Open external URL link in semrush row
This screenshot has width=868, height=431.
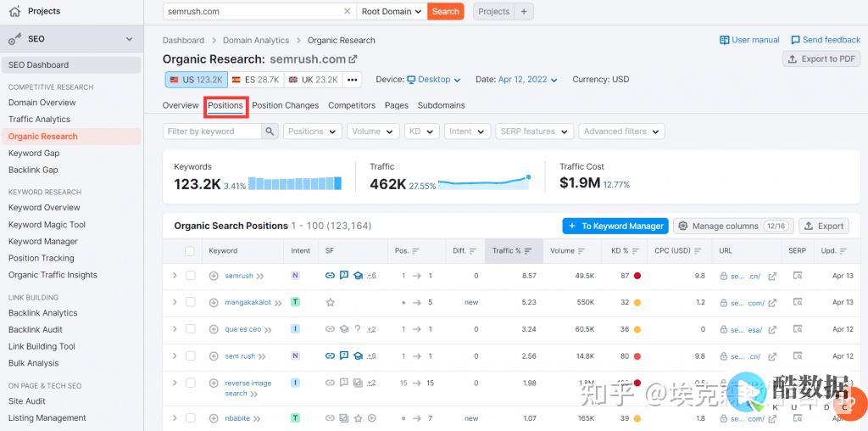pos(772,276)
